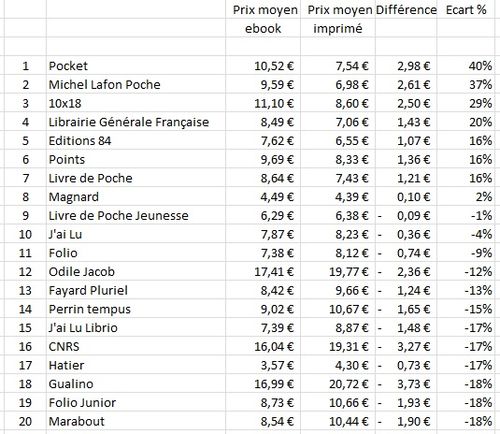Select the 10,52 € ebook price cell
This screenshot has height=434, width=500.
[263, 66]
